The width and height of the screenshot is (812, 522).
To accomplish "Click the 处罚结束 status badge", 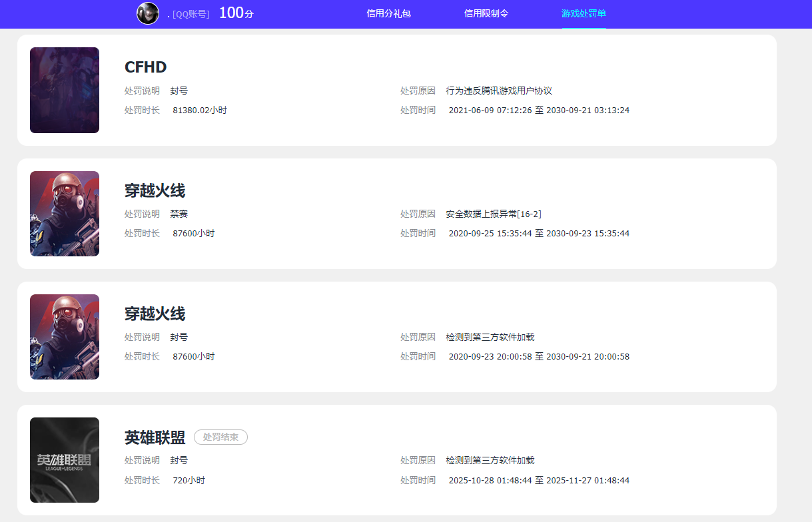I will 220,437.
